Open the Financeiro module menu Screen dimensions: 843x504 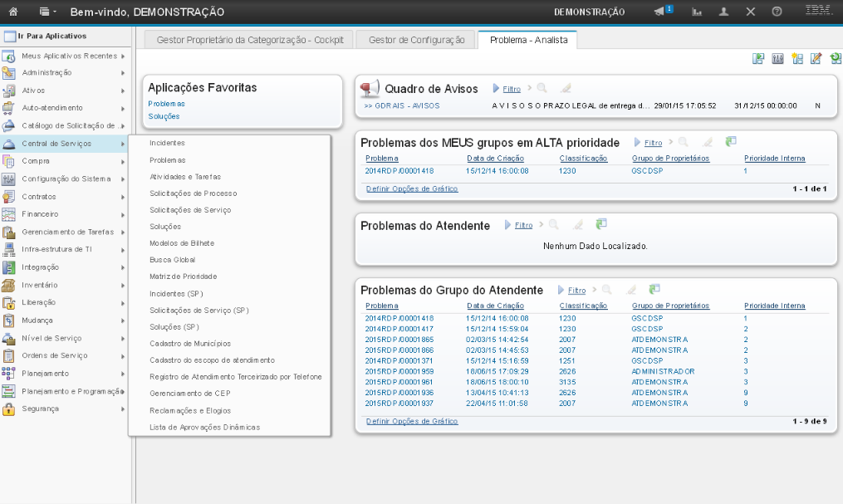click(x=40, y=214)
